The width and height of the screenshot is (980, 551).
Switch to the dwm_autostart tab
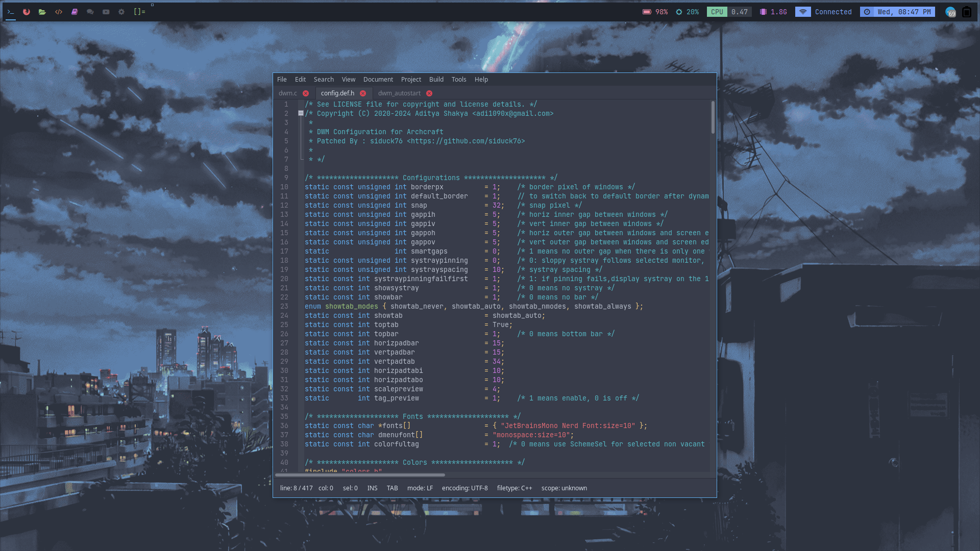(399, 93)
